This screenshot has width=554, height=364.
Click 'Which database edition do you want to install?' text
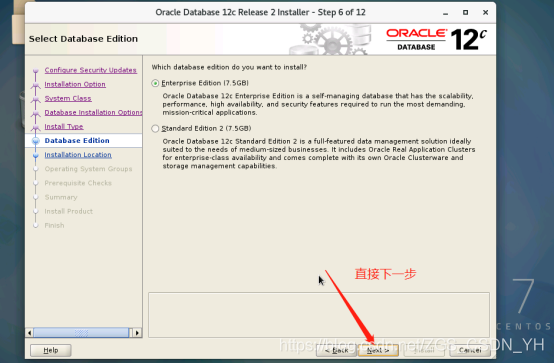pos(229,67)
